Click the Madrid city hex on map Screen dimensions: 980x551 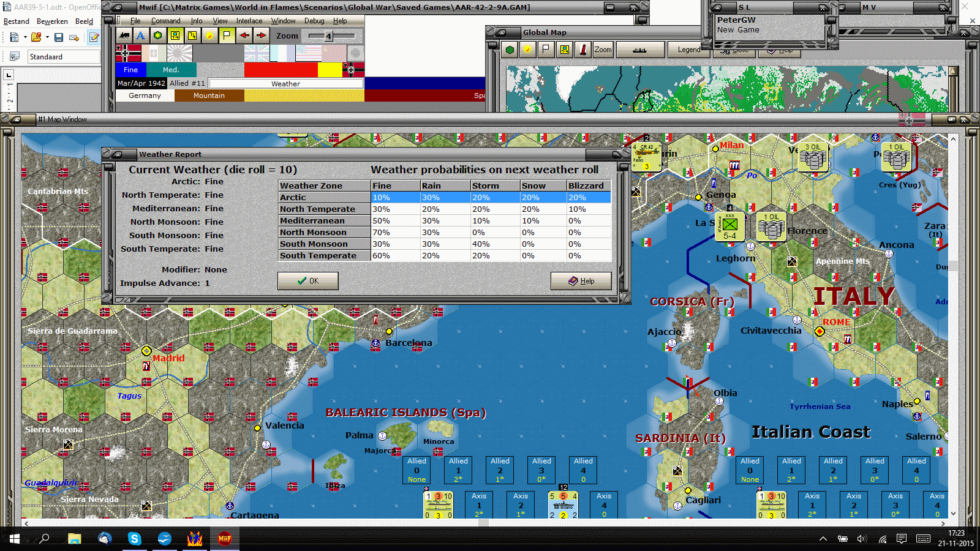pyautogui.click(x=146, y=351)
